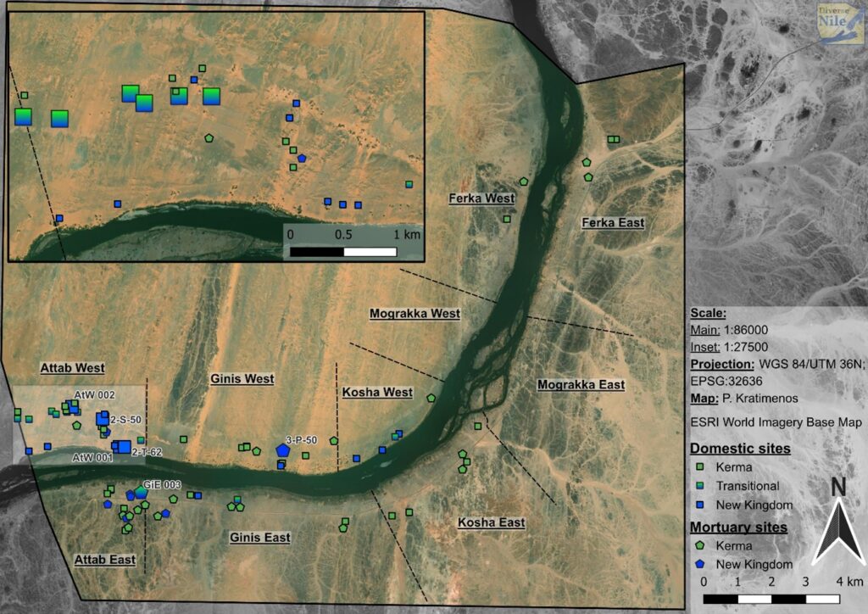Click the north arrow compass symbol
The image size is (868, 614).
(x=838, y=521)
